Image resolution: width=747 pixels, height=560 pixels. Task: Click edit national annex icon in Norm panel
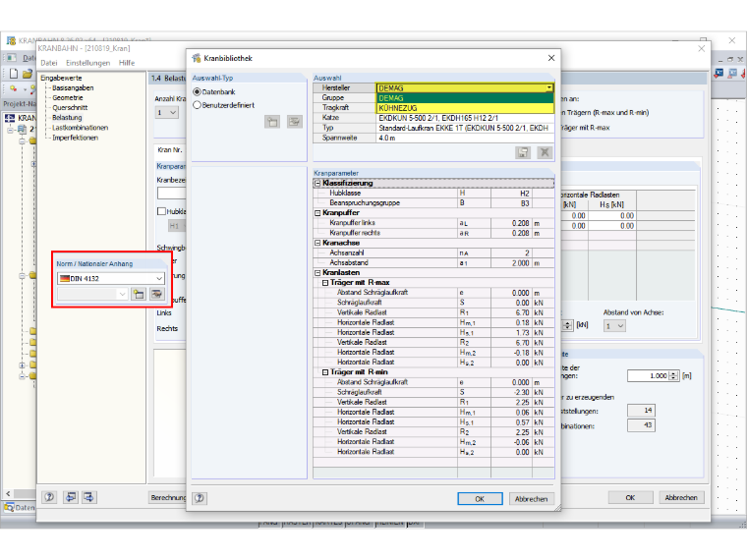point(156,294)
